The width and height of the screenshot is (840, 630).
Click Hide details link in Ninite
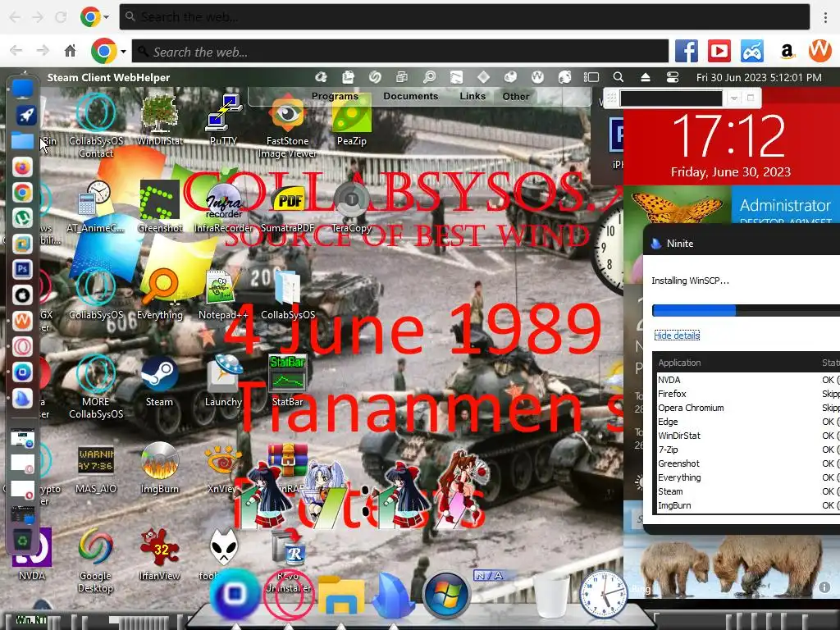pos(677,336)
